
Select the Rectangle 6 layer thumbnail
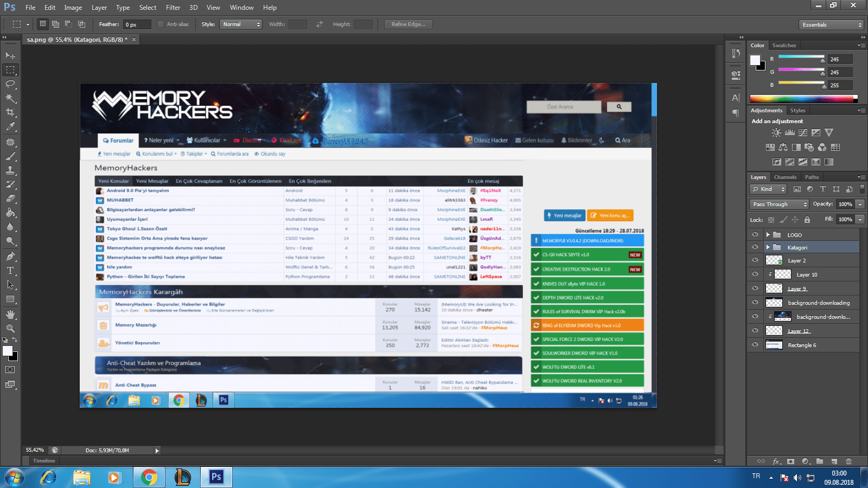click(x=774, y=345)
